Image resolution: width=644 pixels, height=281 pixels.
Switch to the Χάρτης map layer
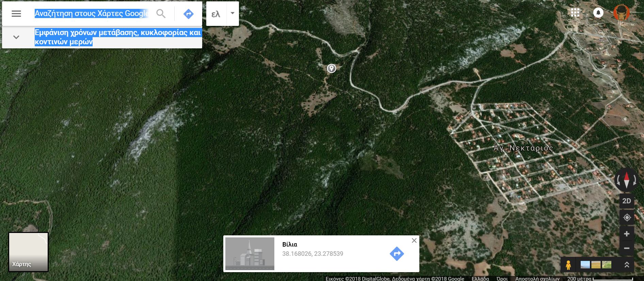(28, 252)
